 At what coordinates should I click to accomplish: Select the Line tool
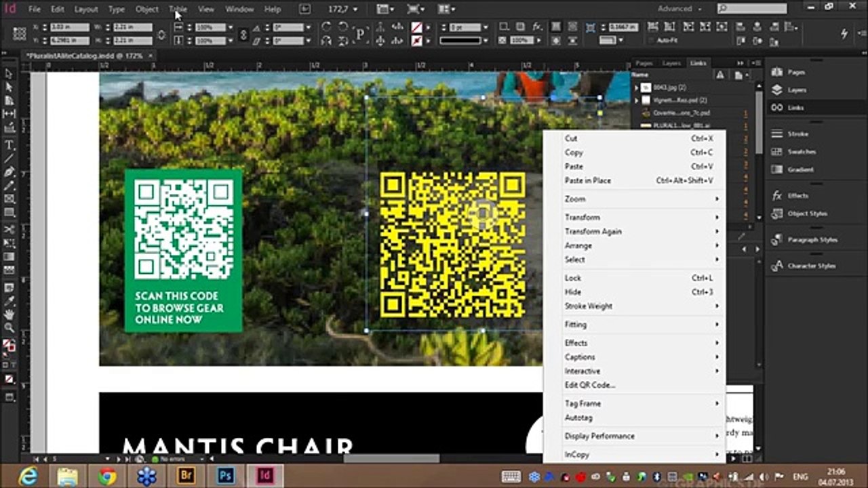pos(9,159)
